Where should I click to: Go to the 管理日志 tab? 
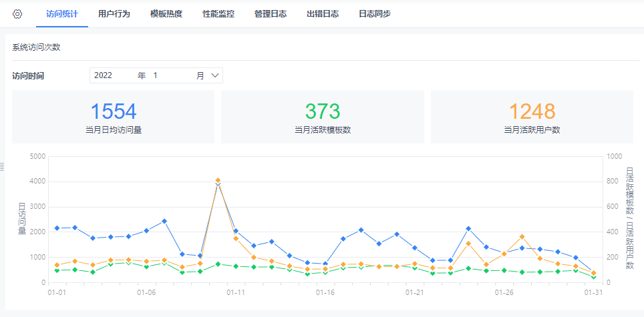271,14
